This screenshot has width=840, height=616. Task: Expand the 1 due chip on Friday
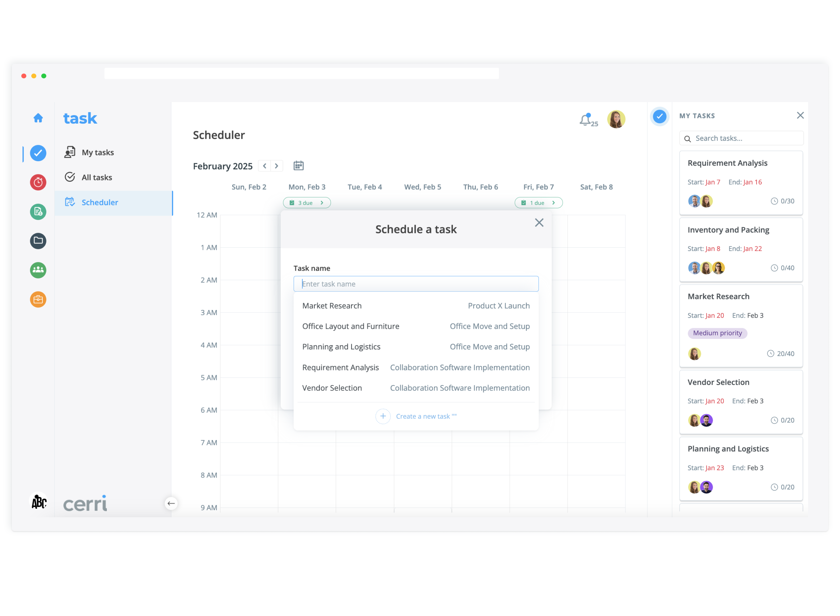pyautogui.click(x=538, y=203)
